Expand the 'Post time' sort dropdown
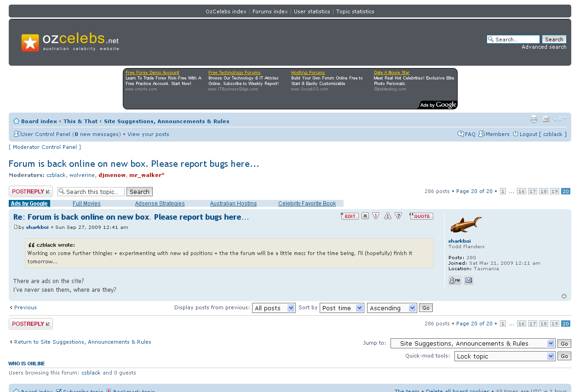The width and height of the screenshot is (580, 392). 342,308
